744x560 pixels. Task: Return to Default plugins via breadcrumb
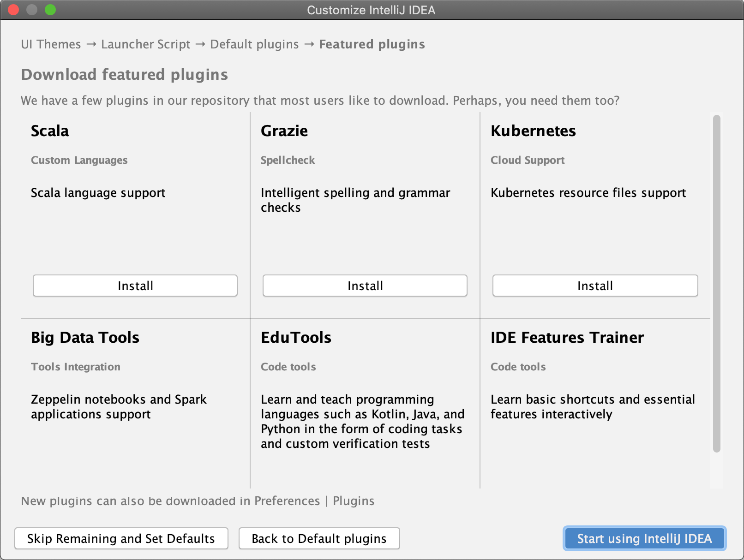click(254, 44)
